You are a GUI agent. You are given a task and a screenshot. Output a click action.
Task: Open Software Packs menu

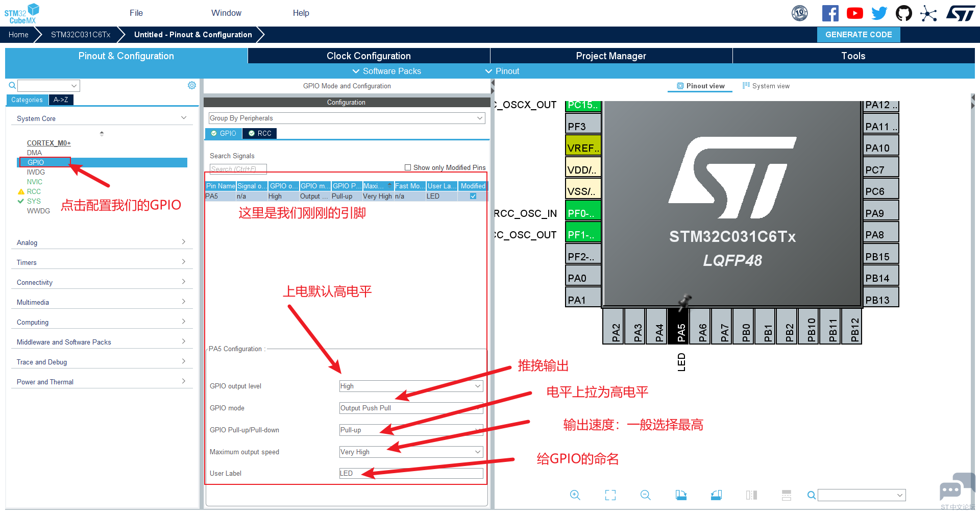click(x=387, y=71)
